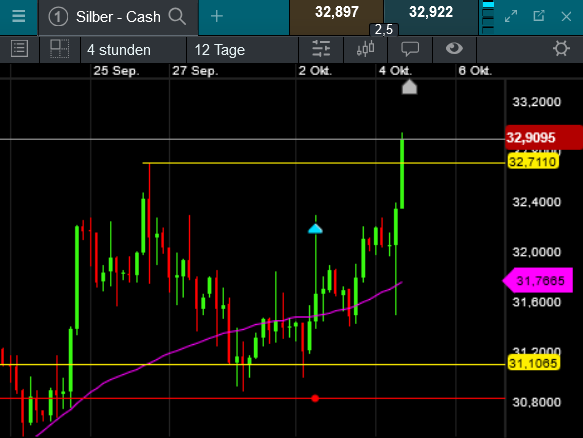Click the 2 Okt. date label
Image resolution: width=583 pixels, height=438 pixels.
click(315, 71)
